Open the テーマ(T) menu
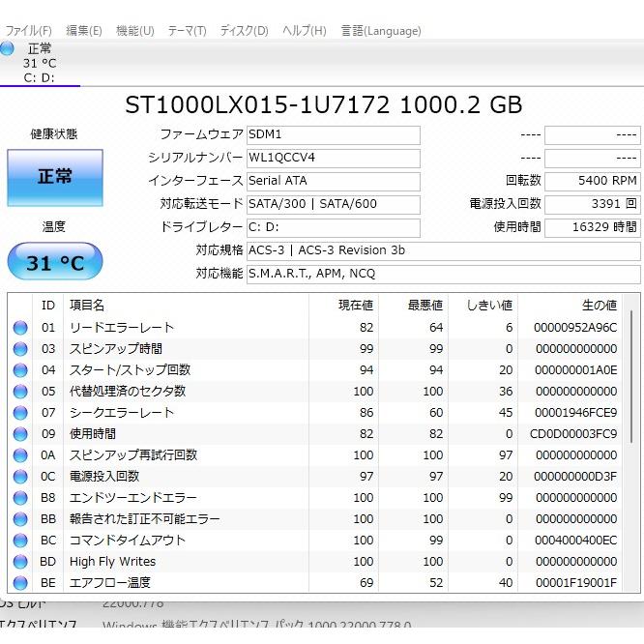 point(187,31)
